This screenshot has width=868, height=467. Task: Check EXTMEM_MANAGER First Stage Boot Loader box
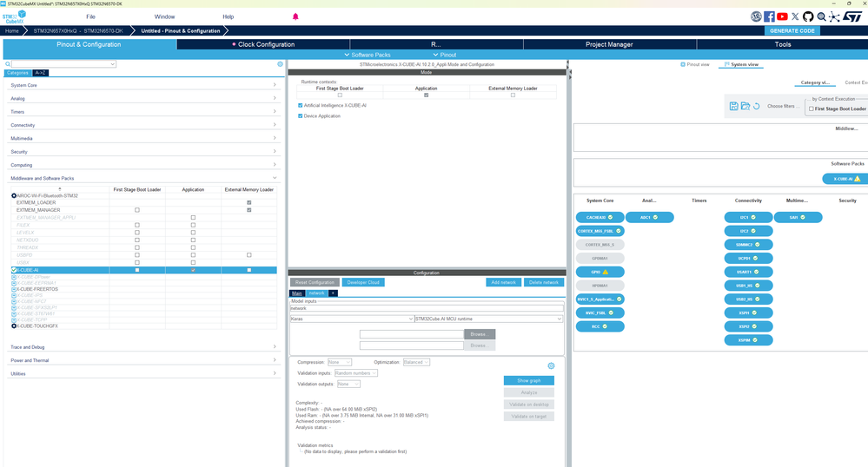point(137,210)
